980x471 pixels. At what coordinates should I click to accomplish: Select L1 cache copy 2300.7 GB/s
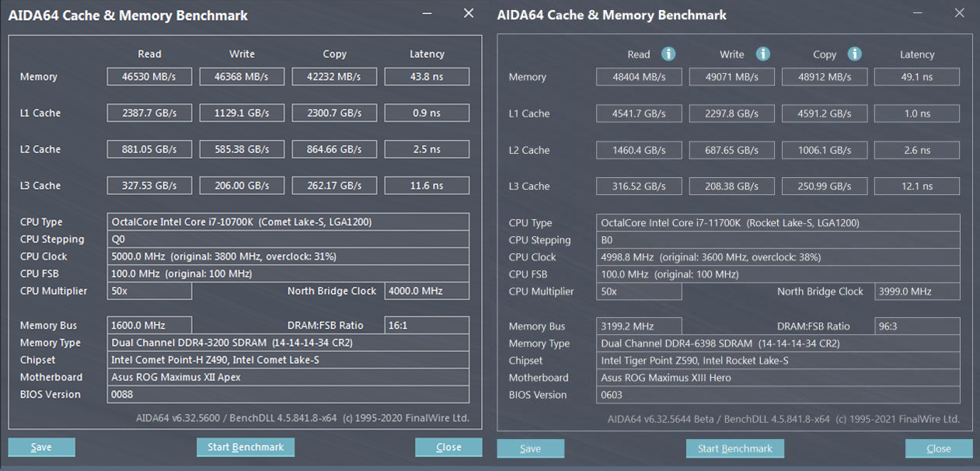[x=334, y=113]
